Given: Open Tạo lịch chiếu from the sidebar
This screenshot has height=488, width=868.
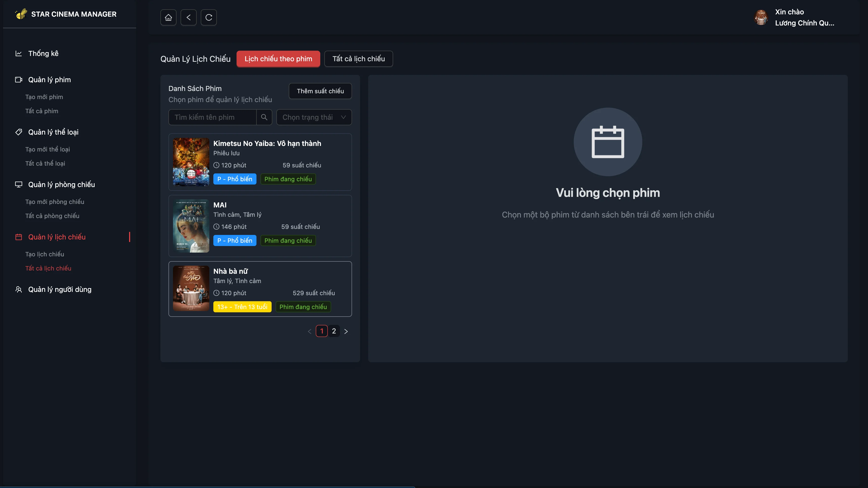Looking at the screenshot, I should pyautogui.click(x=45, y=254).
